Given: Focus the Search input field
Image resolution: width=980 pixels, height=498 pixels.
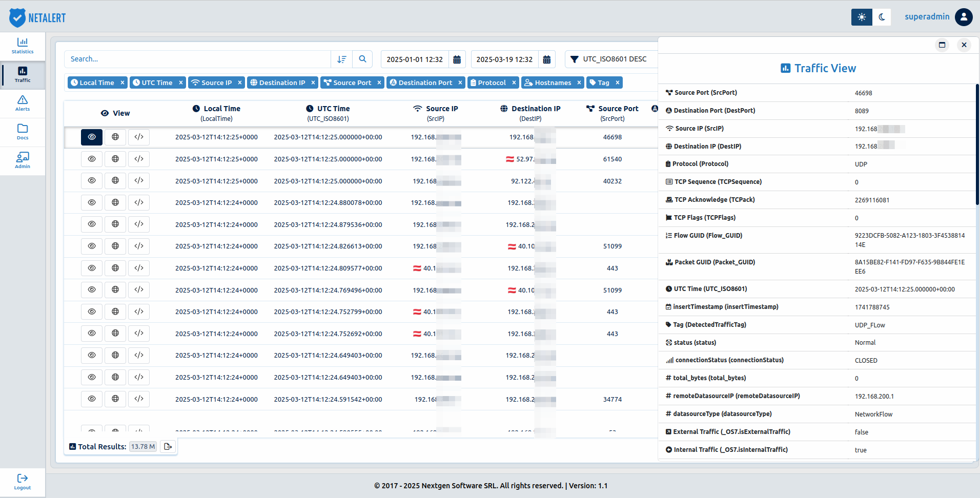Looking at the screenshot, I should (x=197, y=59).
